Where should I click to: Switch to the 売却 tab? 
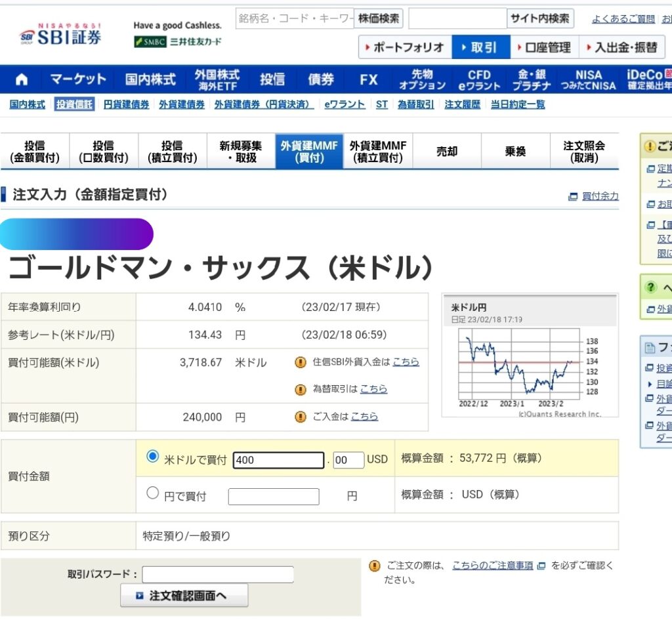point(447,151)
